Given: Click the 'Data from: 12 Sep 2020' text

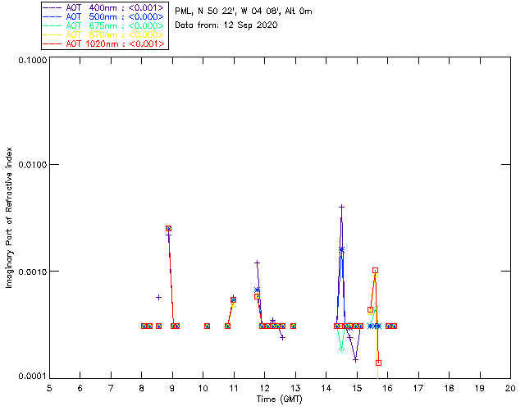Looking at the screenshot, I should (x=226, y=25).
